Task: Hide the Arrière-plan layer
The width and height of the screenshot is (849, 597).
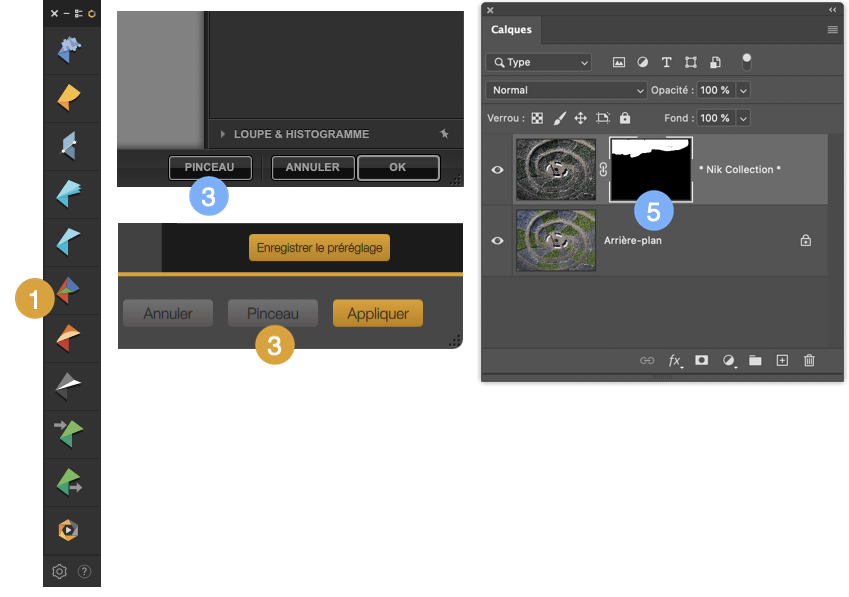Action: tap(497, 241)
